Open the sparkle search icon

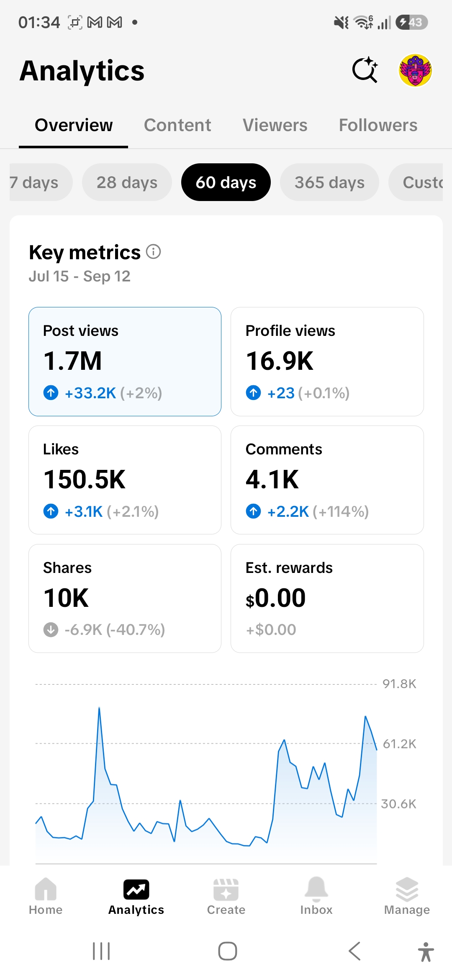365,70
